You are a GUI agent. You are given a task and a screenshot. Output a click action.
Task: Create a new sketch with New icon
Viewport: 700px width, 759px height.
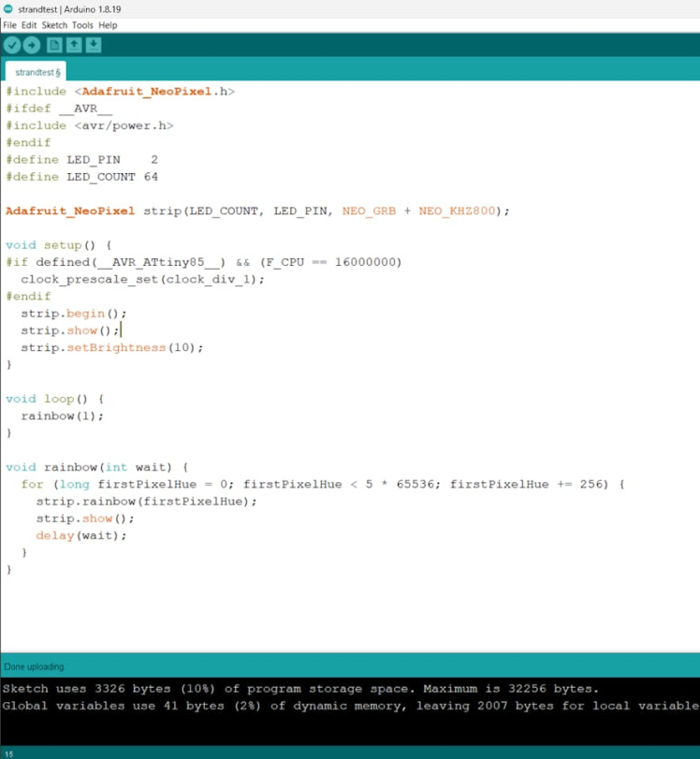55,45
